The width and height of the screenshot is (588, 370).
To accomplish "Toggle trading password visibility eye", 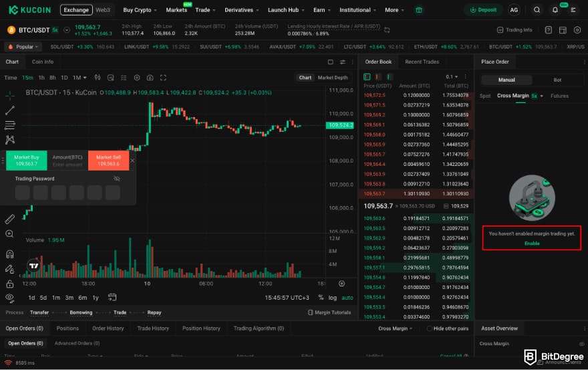I will 117,179.
